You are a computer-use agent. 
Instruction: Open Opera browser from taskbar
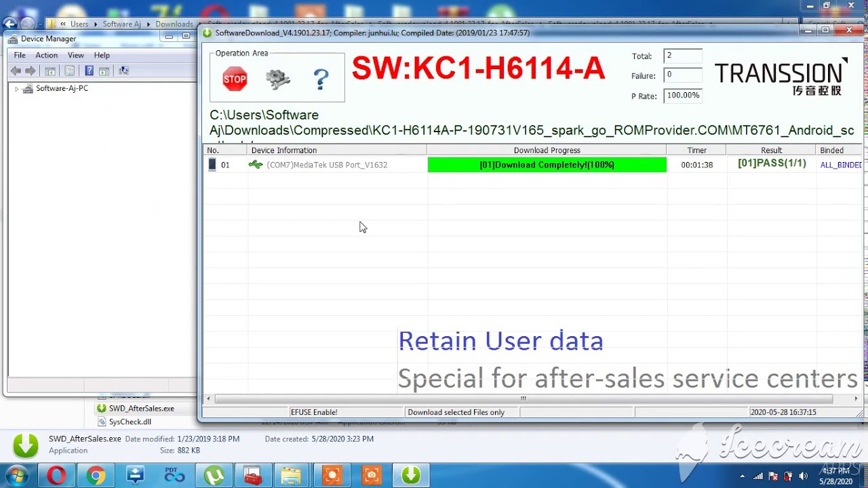[56, 476]
